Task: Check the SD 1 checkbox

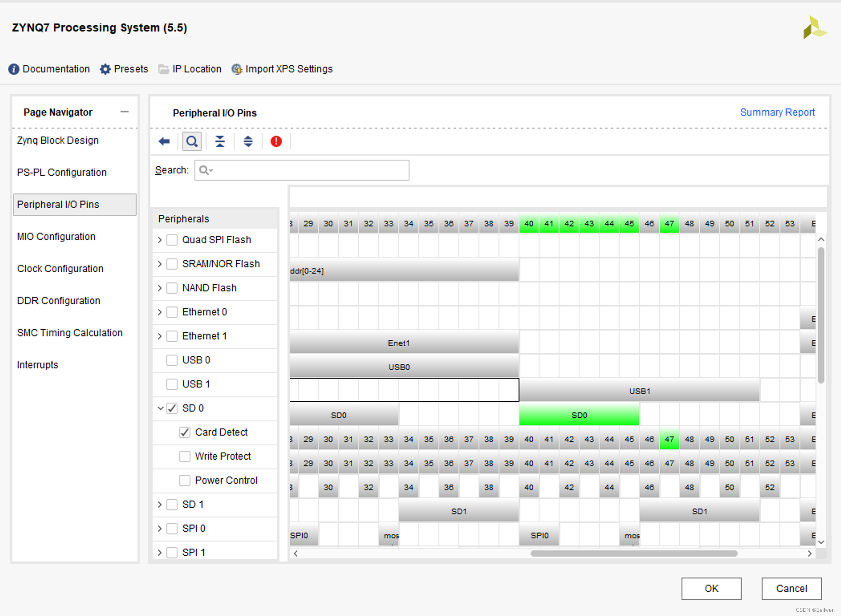Action: pyautogui.click(x=172, y=504)
